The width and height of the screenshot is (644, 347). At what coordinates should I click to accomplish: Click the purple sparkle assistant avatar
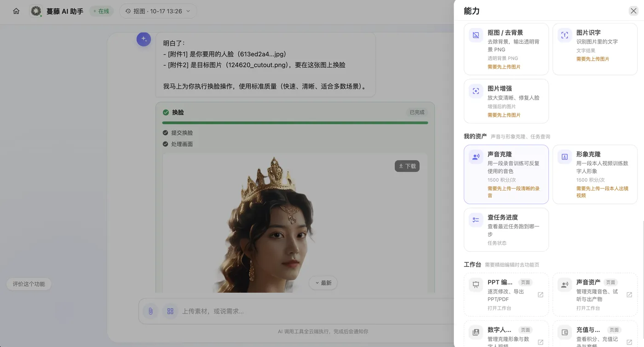tap(144, 39)
